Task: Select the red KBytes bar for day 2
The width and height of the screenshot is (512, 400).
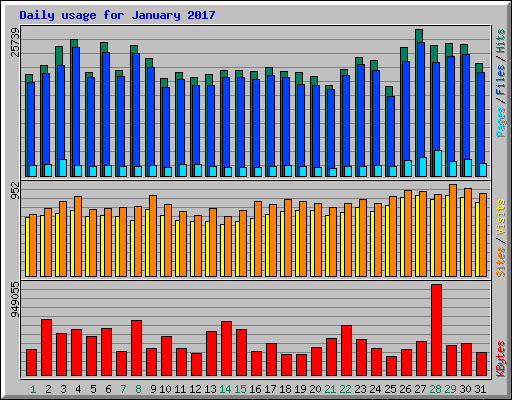Action: coord(46,348)
